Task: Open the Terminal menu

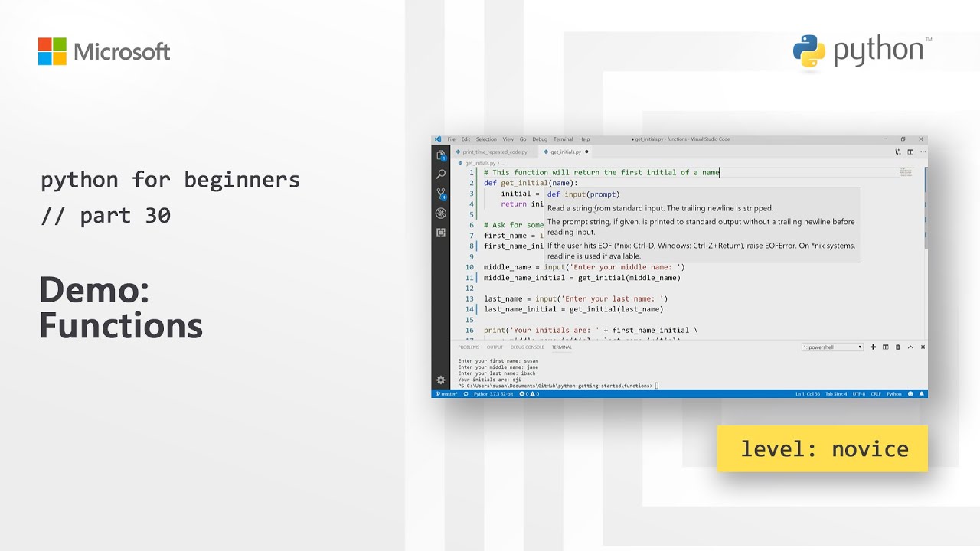Action: (563, 139)
